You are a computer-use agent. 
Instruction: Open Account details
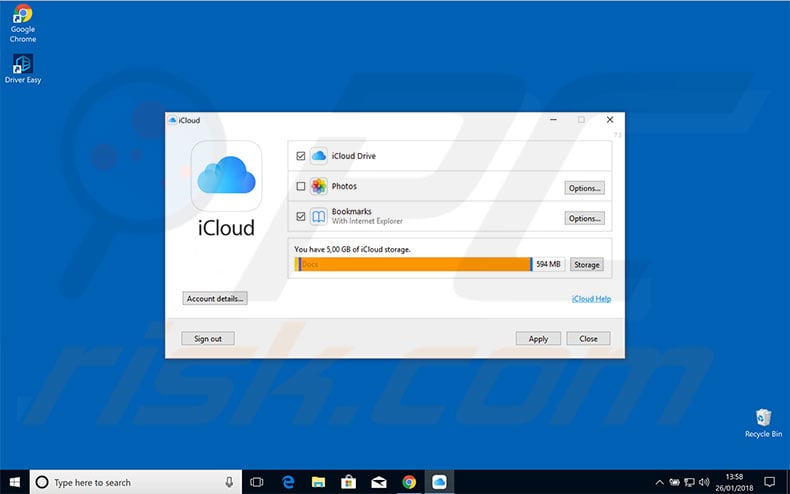click(x=215, y=298)
